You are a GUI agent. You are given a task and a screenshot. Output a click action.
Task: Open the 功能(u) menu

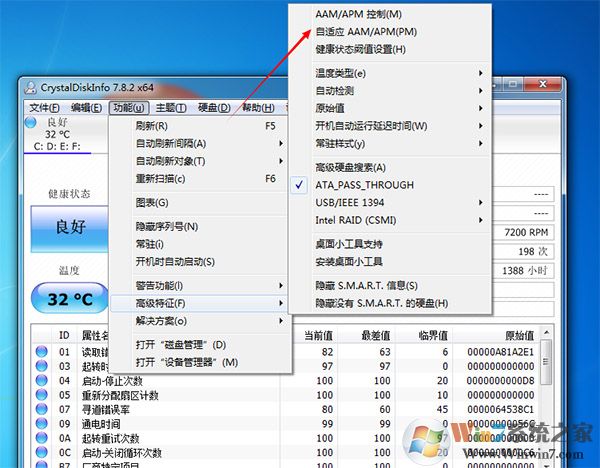[x=129, y=108]
